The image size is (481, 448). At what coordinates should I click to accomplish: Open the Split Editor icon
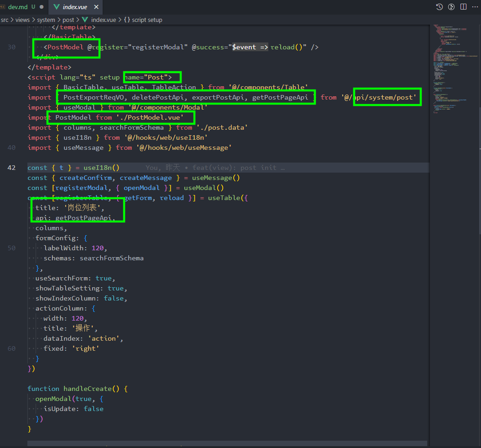[x=464, y=6]
